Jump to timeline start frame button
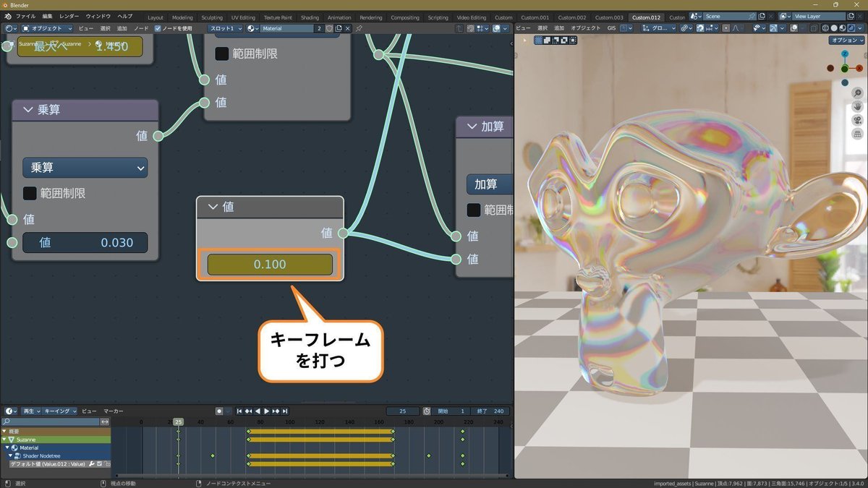This screenshot has height=488, width=868. (239, 411)
